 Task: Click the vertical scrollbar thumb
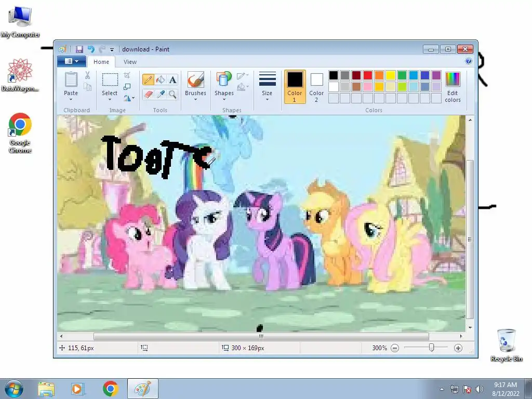470,239
